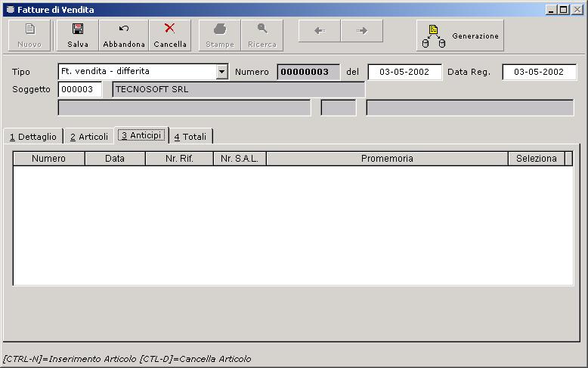
Task: Open the Tipo dropdown arrow
Action: click(x=222, y=72)
